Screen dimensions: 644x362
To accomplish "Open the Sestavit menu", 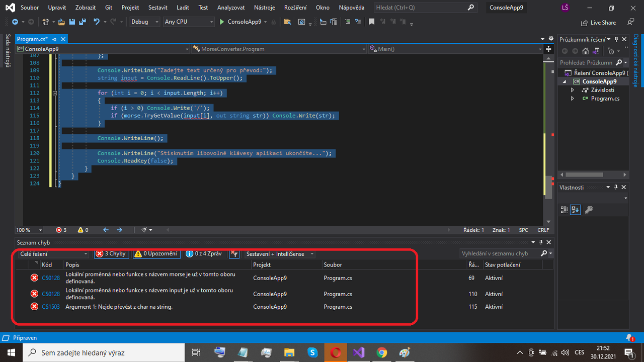I will click(158, 8).
